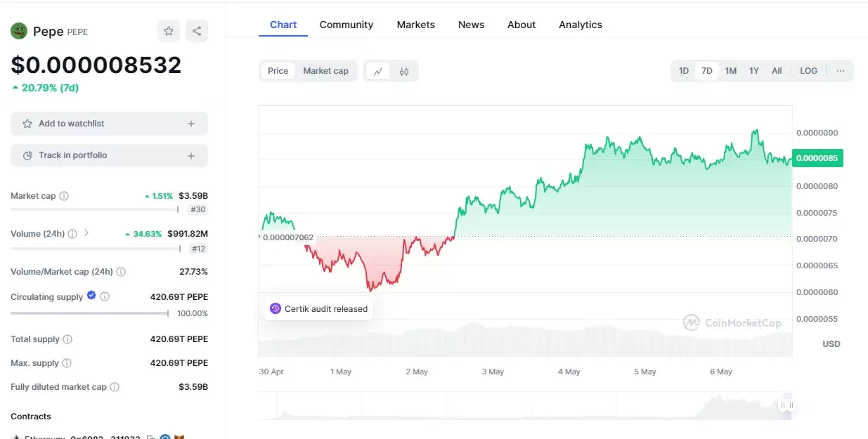868x439 pixels.
Task: Click Fully diluted market cap info icon
Action: tap(115, 387)
